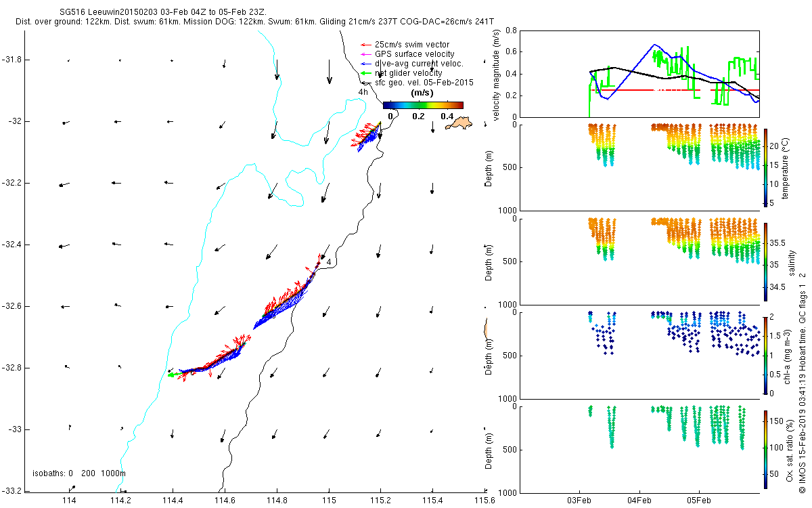Click the 04Feb date label on the time axis
This screenshot has height=508, width=812.
[639, 501]
